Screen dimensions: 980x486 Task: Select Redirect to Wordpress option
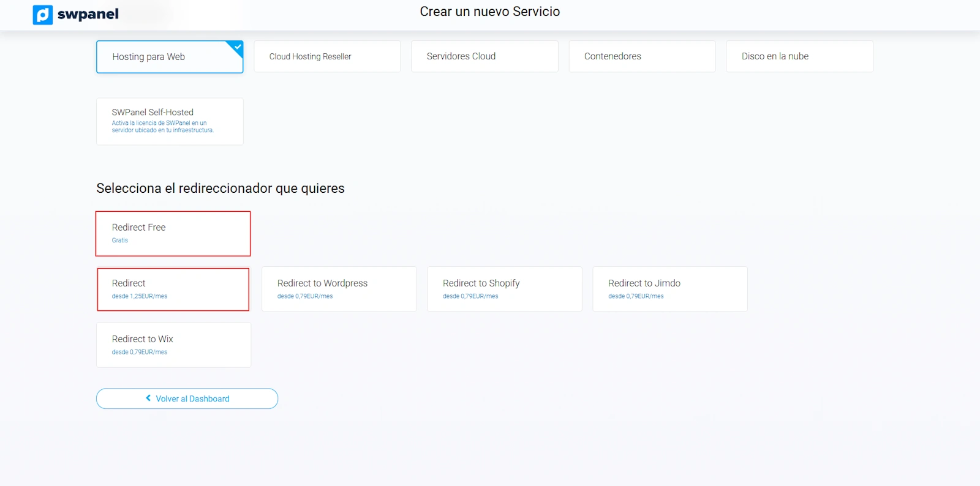pos(339,289)
